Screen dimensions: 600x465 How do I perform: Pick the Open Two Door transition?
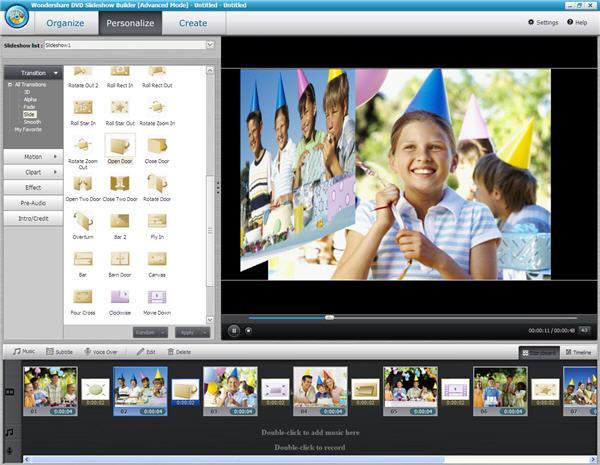tap(83, 183)
